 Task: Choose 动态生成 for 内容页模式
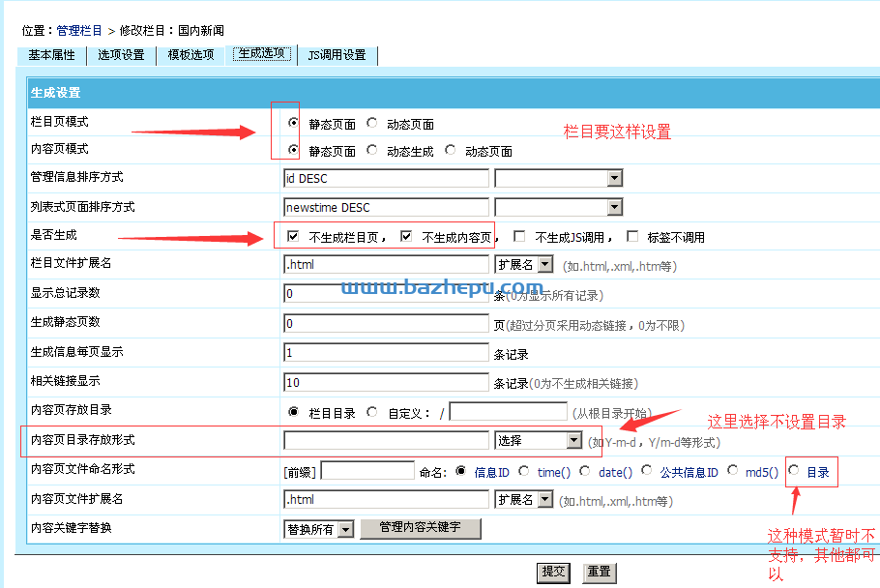(371, 150)
